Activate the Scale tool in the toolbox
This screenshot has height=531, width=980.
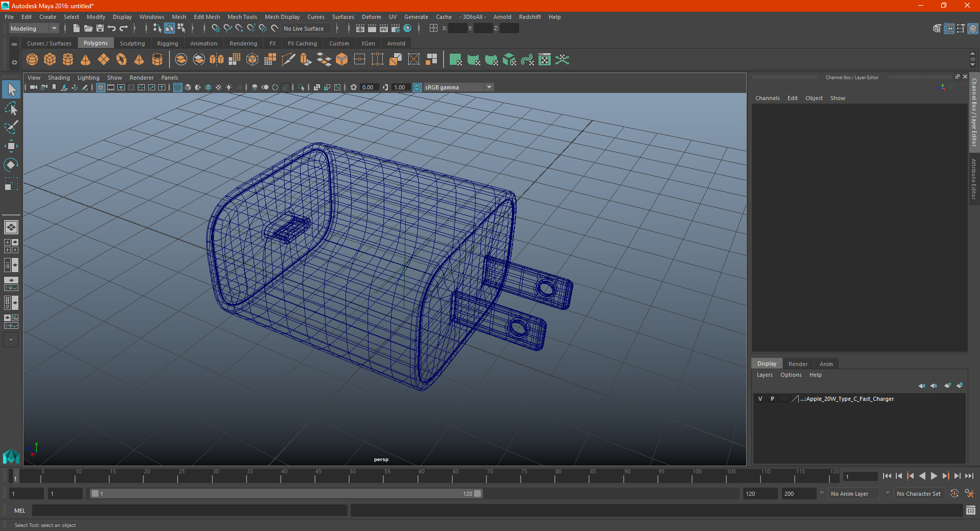click(x=11, y=184)
